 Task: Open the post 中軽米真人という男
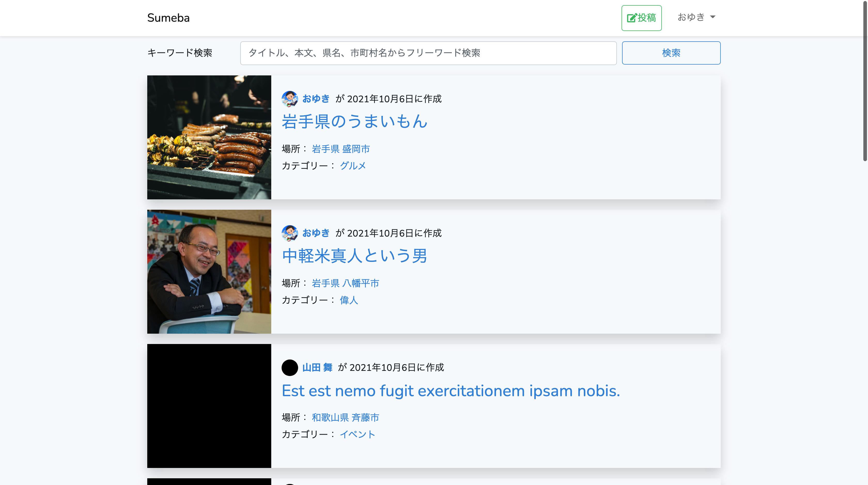point(354,256)
